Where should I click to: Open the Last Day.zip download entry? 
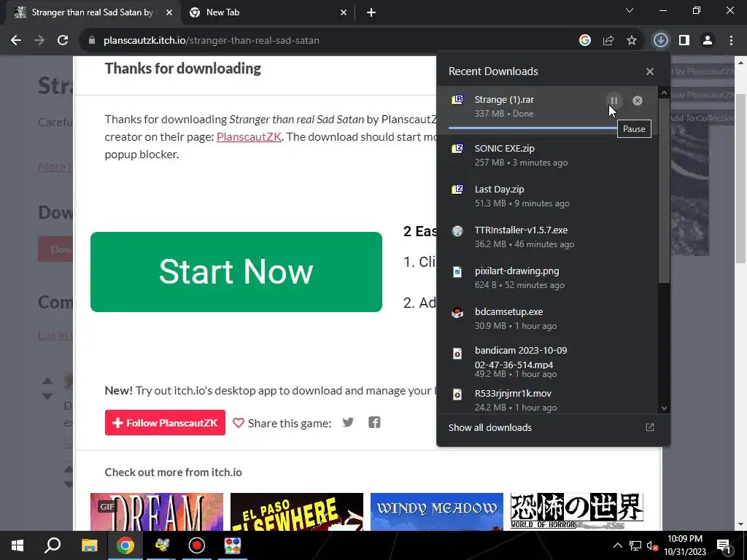[547, 196]
